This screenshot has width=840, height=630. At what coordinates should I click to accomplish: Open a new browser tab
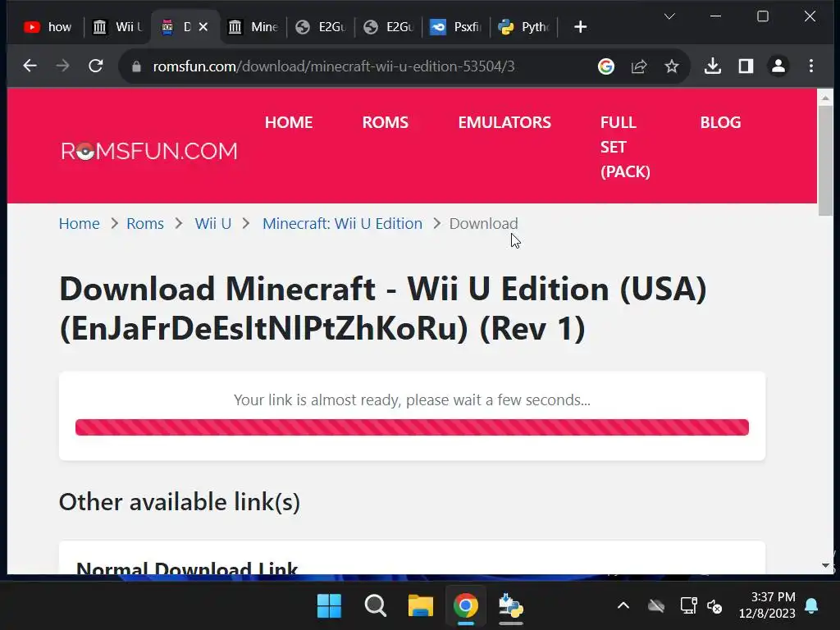(580, 27)
